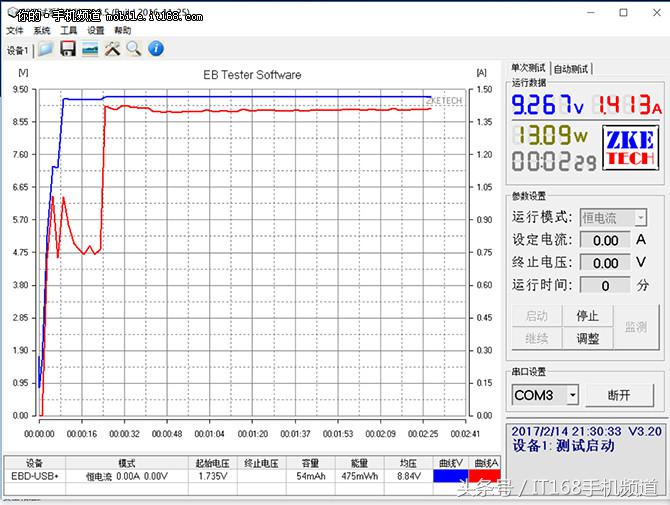
Task: Click the 设定电流 input field
Action: tap(605, 240)
